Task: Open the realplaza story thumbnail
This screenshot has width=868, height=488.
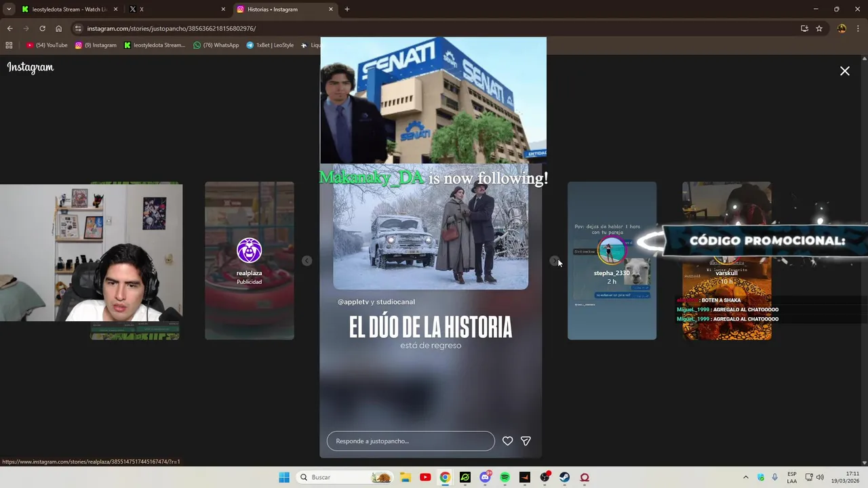Action: tap(250, 260)
